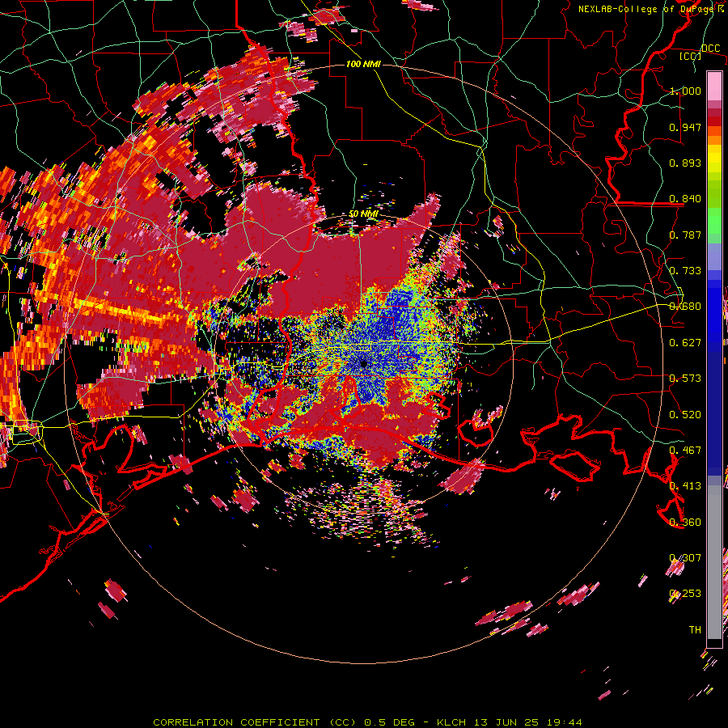This screenshot has width=728, height=728.
Task: Click the 0.307 scale value
Action: pyautogui.click(x=685, y=558)
